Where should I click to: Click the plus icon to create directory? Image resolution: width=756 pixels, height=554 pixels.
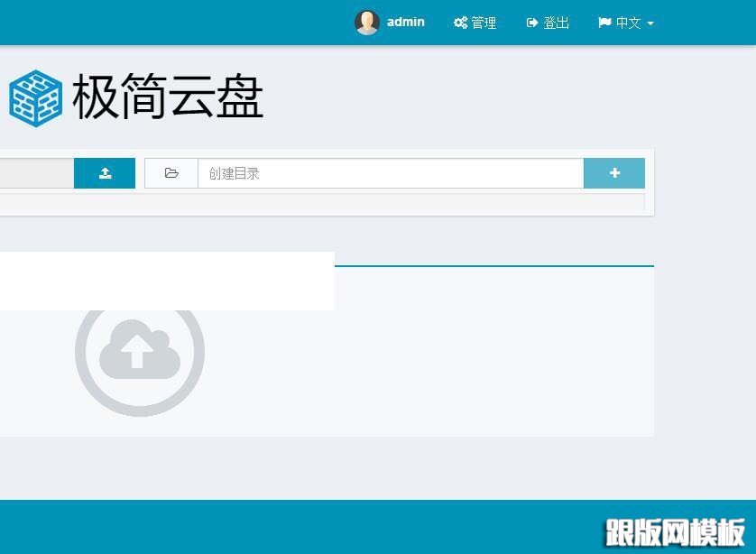coord(614,172)
